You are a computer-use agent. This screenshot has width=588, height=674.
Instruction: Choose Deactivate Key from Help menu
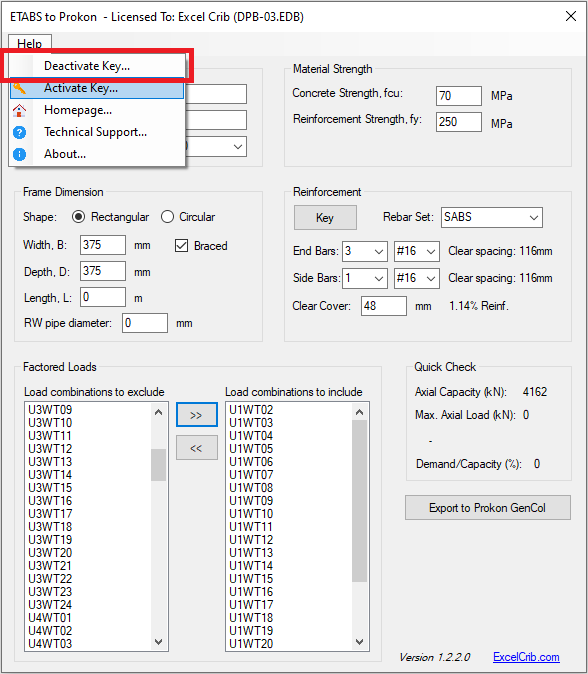tap(98, 66)
